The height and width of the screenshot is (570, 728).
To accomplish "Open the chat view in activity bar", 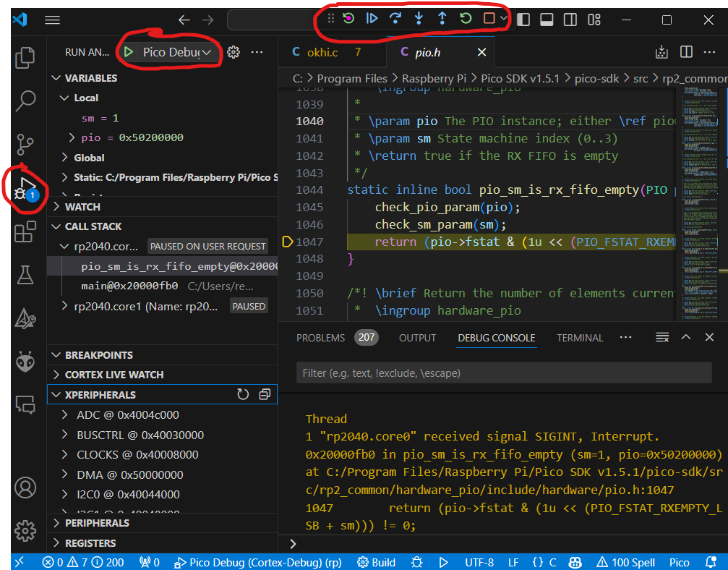I will (x=25, y=404).
